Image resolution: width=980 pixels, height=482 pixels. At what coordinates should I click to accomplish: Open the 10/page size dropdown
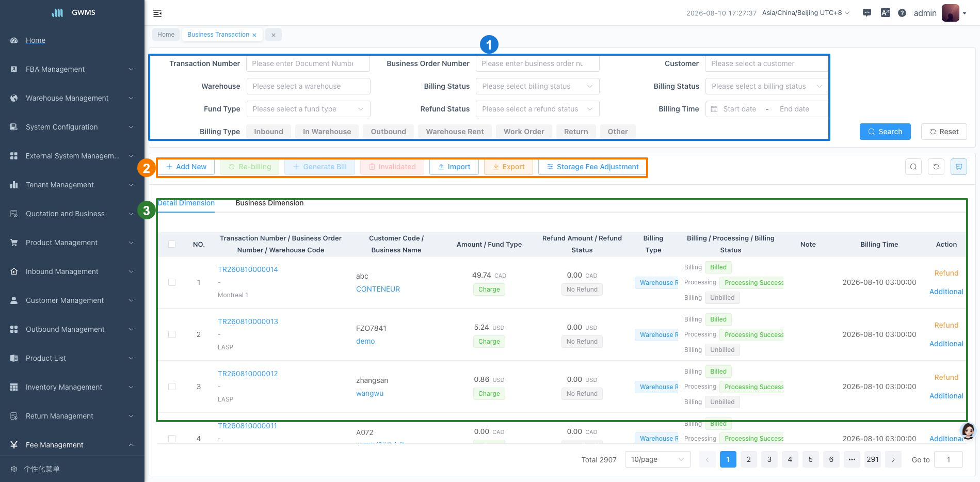pyautogui.click(x=657, y=459)
